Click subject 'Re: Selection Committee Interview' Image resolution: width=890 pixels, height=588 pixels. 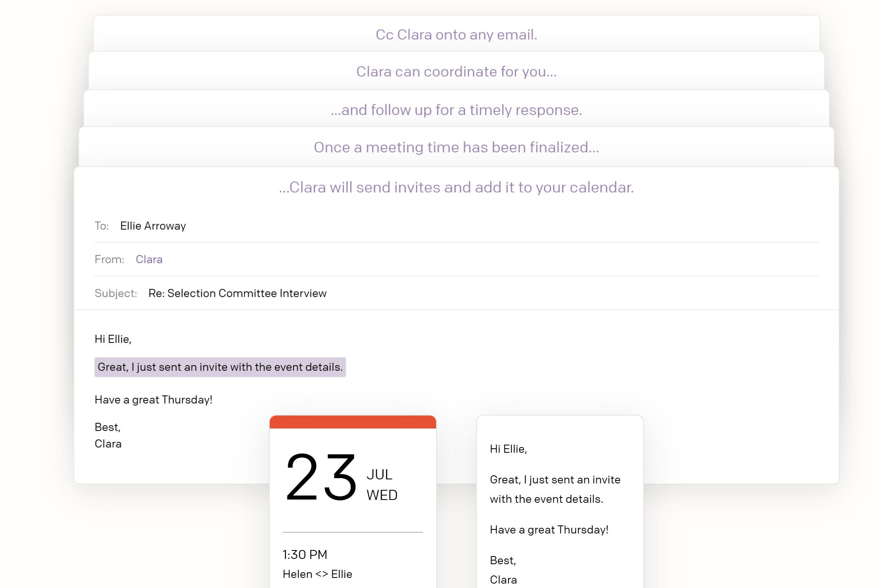[x=237, y=293]
